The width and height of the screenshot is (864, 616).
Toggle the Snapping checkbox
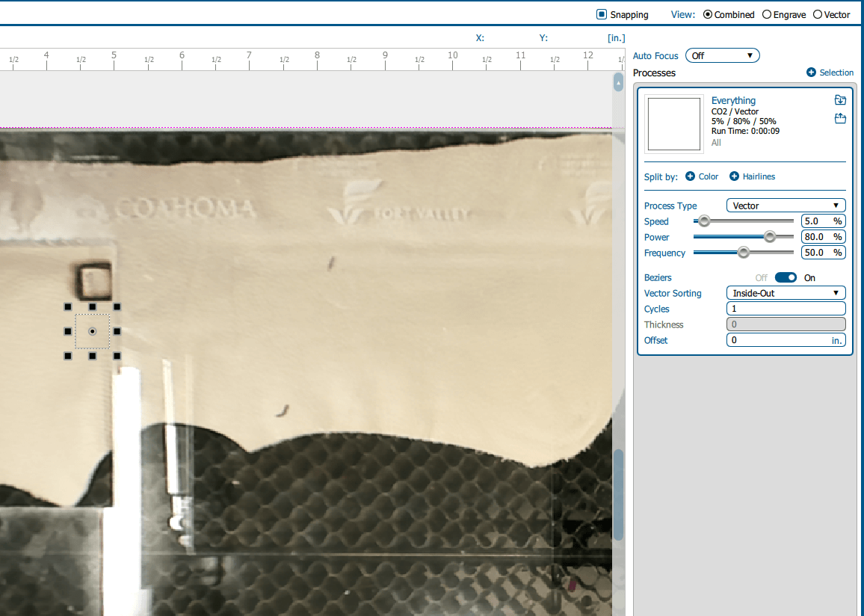(x=602, y=14)
